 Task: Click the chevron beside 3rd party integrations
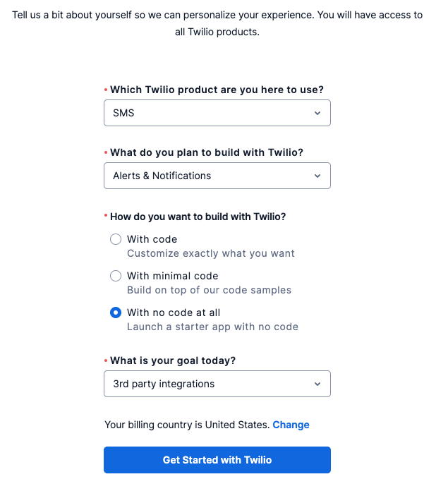(317, 384)
